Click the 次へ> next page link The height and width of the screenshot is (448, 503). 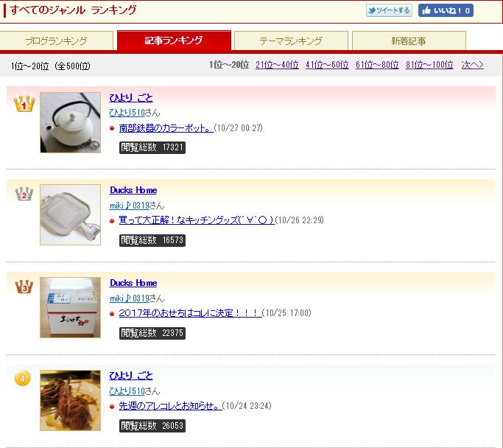tap(473, 65)
